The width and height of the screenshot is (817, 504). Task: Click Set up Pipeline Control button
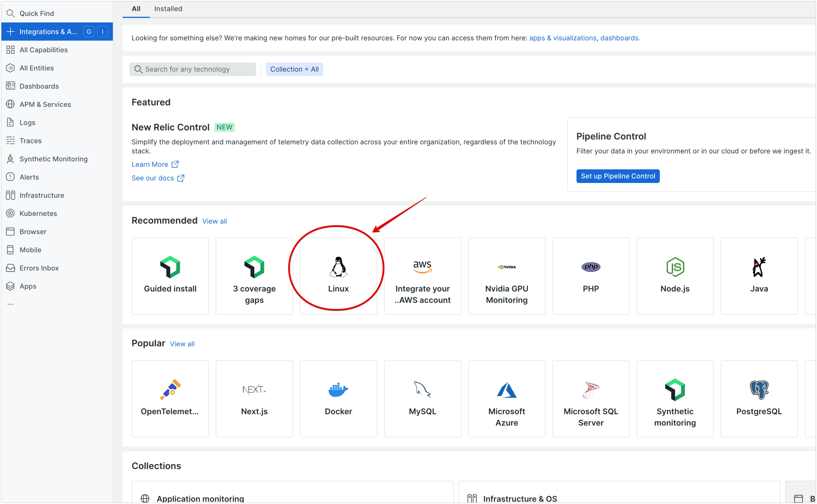[618, 176]
